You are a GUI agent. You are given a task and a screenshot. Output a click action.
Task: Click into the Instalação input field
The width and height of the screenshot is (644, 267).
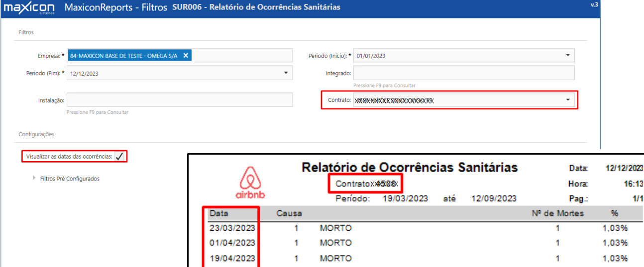tap(180, 100)
